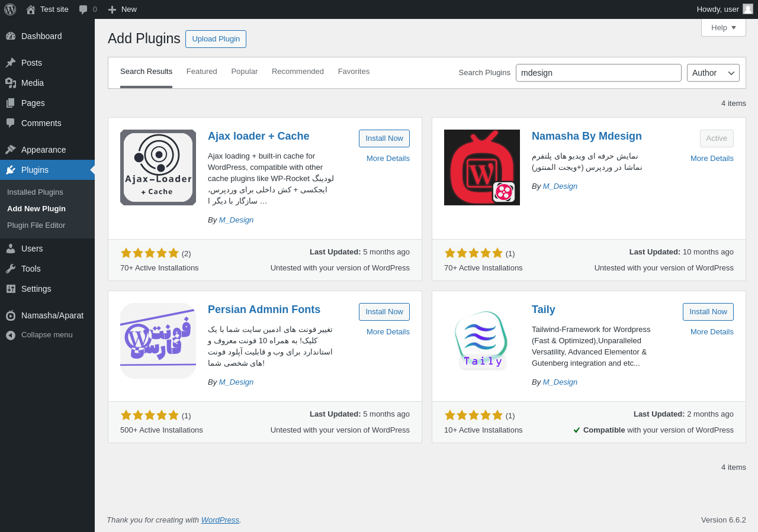The image size is (758, 532).
Task: Click the Appearance paintbrush icon
Action: [x=11, y=150]
